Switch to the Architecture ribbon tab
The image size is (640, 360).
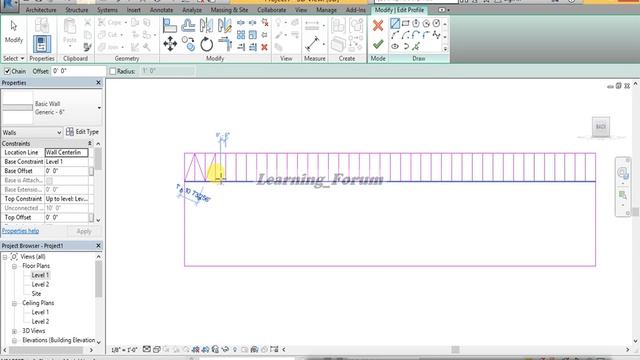tap(41, 10)
